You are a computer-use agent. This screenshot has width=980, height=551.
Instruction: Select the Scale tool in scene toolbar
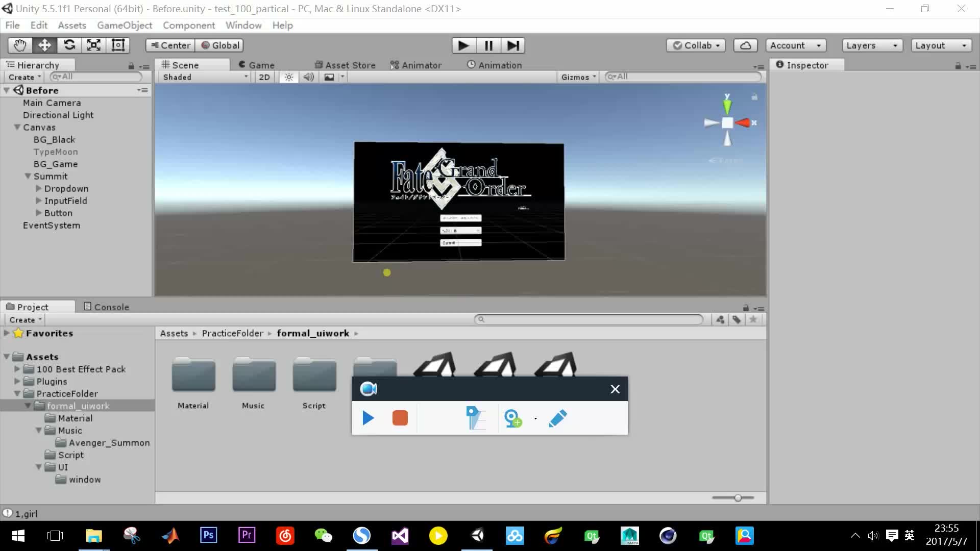coord(93,45)
